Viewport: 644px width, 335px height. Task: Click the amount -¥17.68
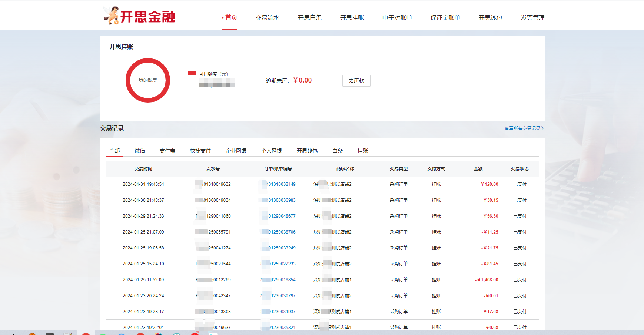coord(490,312)
